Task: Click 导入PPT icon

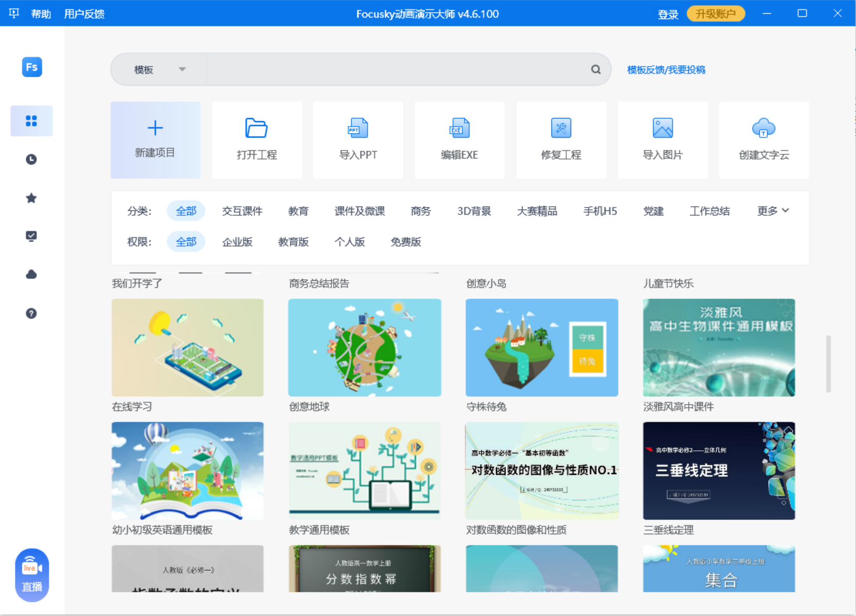Action: (x=358, y=128)
